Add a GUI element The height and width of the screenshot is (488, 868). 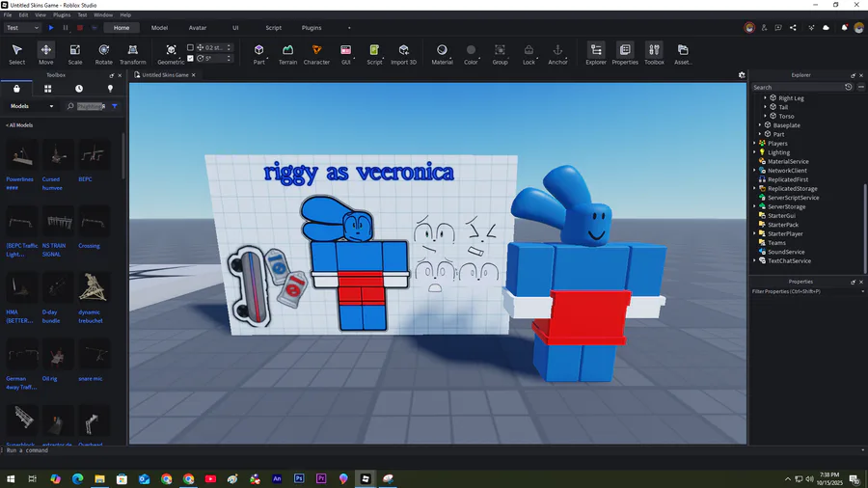coord(346,54)
